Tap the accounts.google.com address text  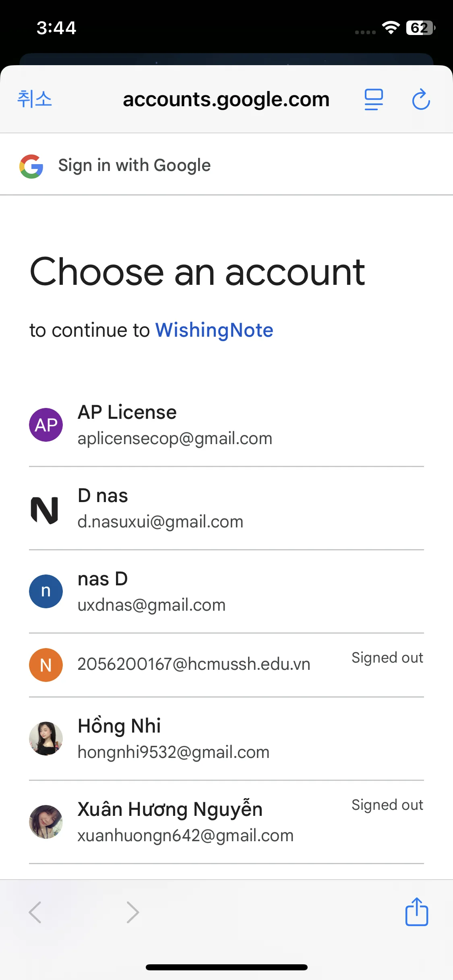point(226,99)
